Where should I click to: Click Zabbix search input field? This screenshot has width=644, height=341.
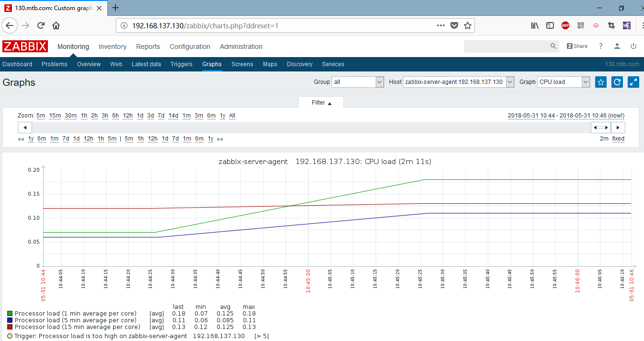point(506,46)
